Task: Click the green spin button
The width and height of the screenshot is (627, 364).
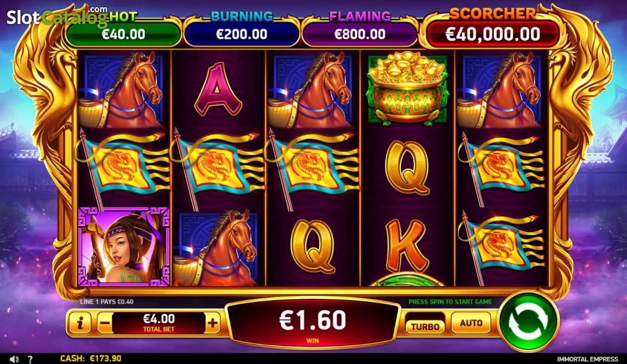Action: pyautogui.click(x=528, y=321)
